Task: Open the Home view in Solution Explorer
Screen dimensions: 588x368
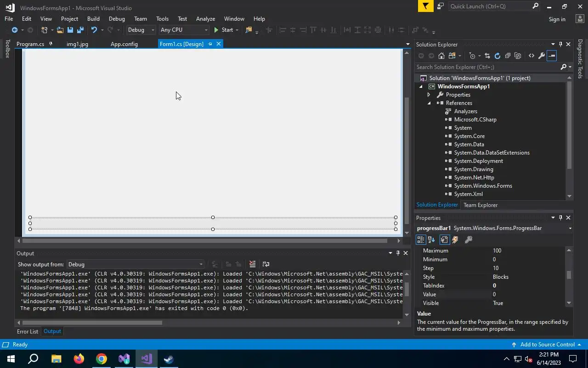Action: pyautogui.click(x=441, y=56)
